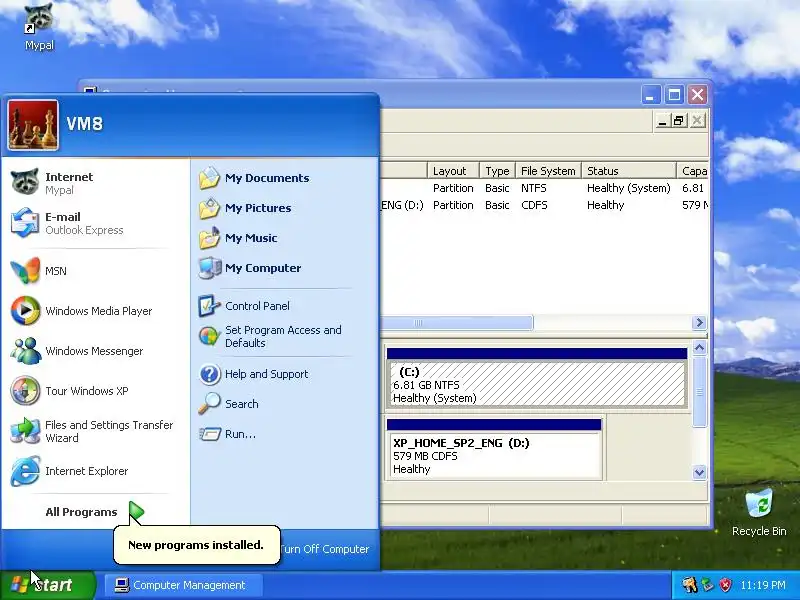800x600 pixels.
Task: Select the CDFS cell in volume list
Action: pos(534,205)
